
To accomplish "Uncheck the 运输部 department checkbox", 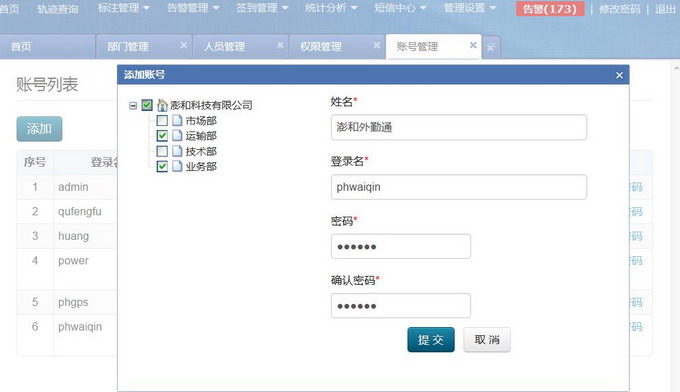I will pyautogui.click(x=162, y=136).
